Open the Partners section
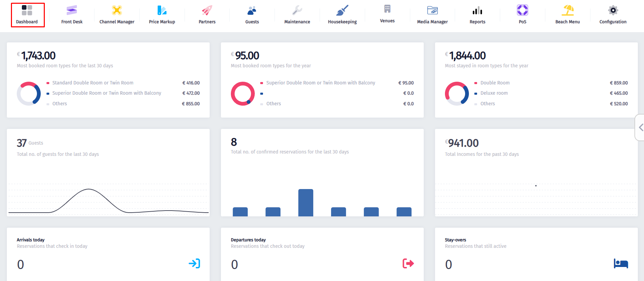This screenshot has height=281, width=644. click(x=207, y=15)
